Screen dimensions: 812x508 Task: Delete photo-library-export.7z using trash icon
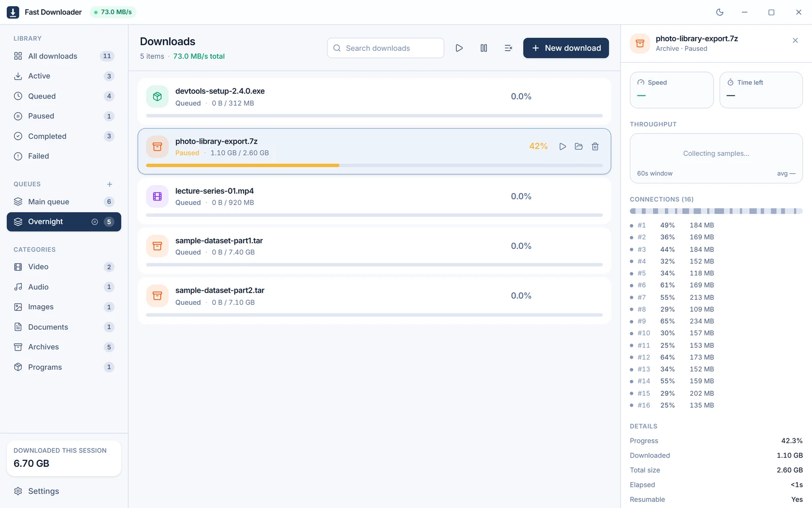point(595,146)
